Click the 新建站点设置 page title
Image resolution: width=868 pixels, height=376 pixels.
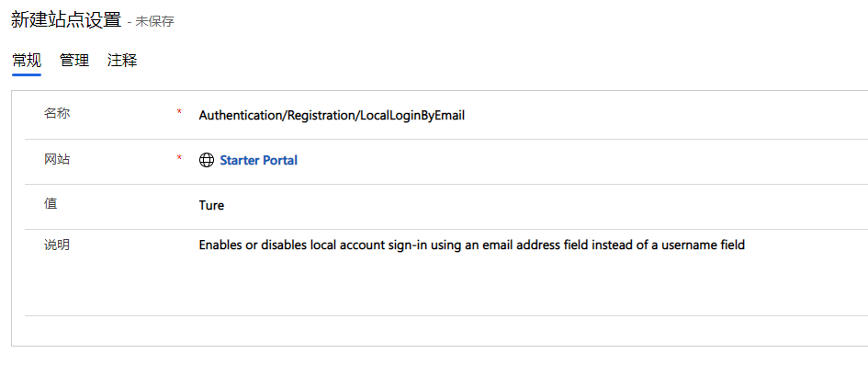pyautogui.click(x=66, y=20)
